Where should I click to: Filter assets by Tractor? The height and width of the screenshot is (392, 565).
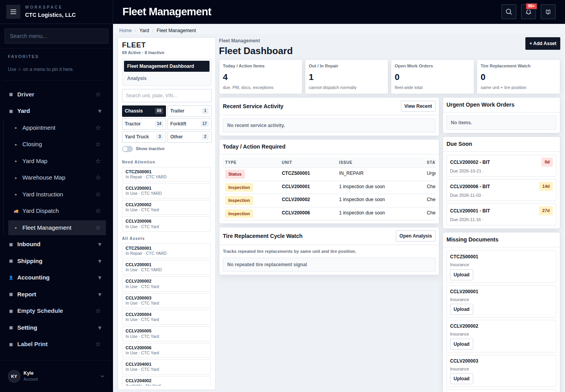coord(144,124)
